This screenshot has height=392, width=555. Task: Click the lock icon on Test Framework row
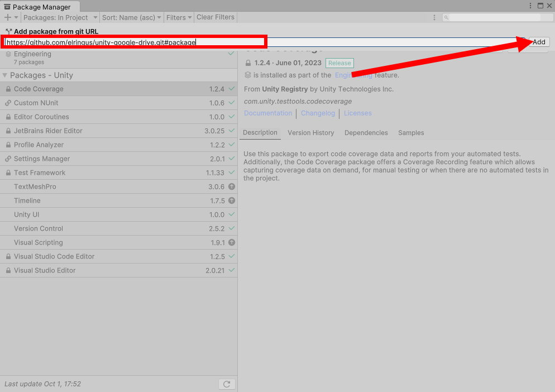8,173
